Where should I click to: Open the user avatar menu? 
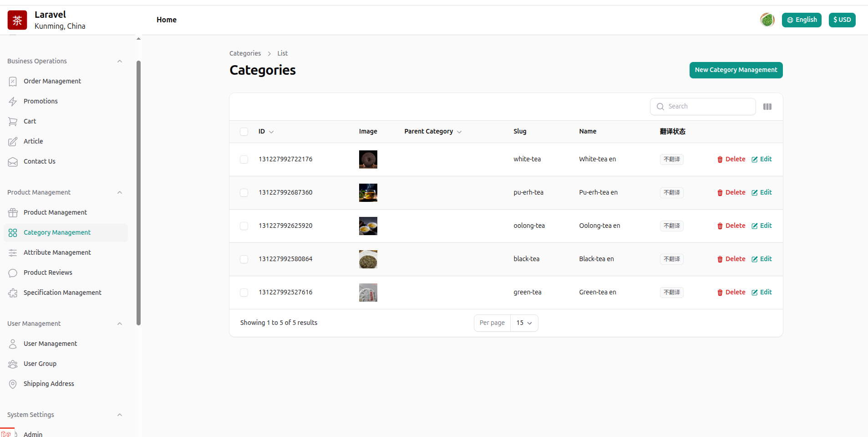point(767,20)
